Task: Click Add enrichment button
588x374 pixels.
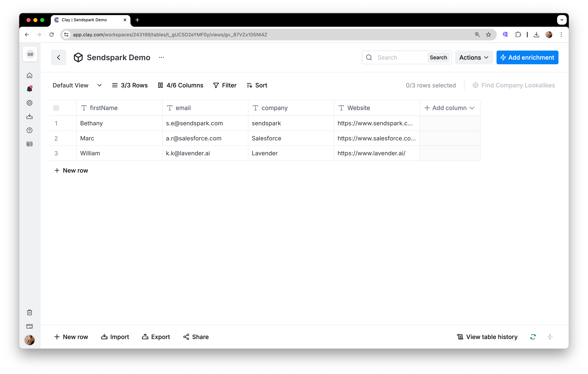Action: coord(527,58)
